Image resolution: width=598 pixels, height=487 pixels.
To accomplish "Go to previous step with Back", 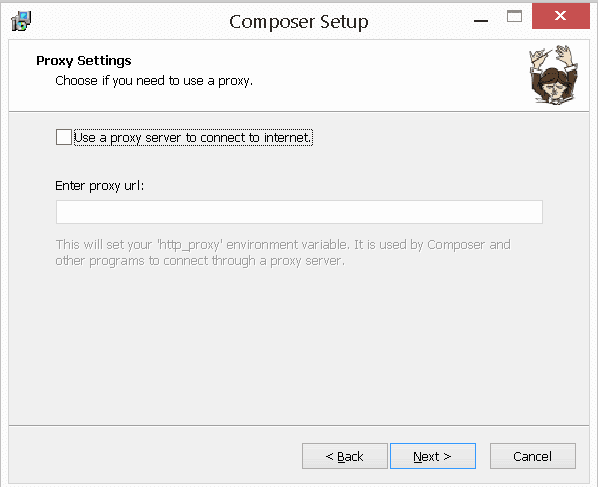I will [345, 456].
